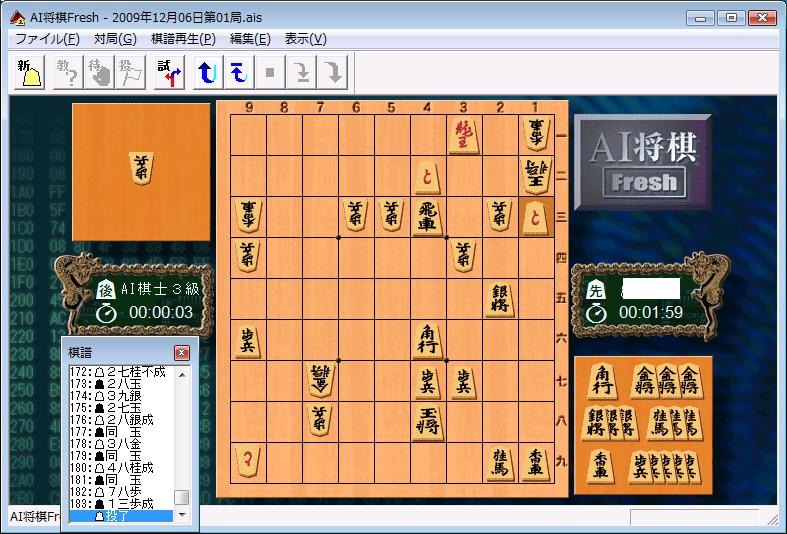
Task: Click the highlighted と piece at 1三
Action: click(537, 217)
